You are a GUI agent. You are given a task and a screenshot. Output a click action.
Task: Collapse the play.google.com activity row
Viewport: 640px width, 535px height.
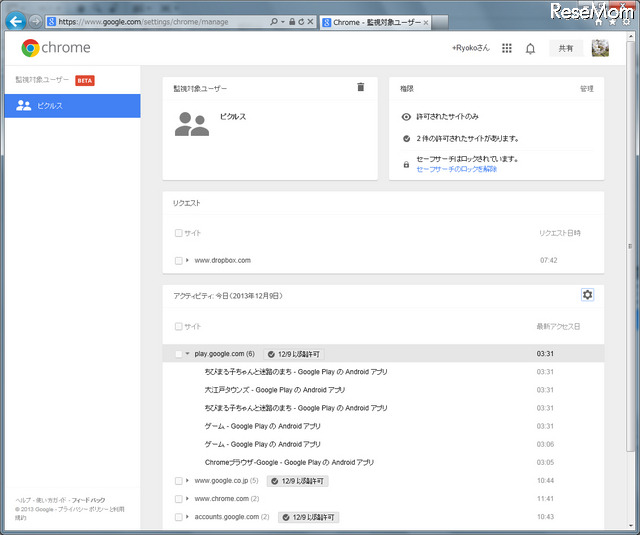click(x=187, y=353)
